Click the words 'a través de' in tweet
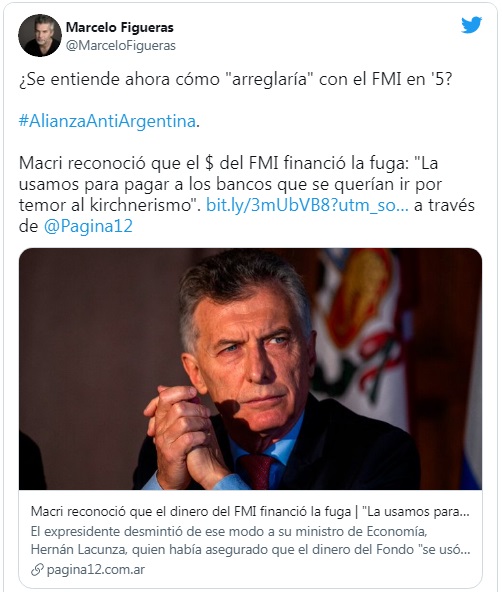The width and height of the screenshot is (502, 592). coord(444,205)
